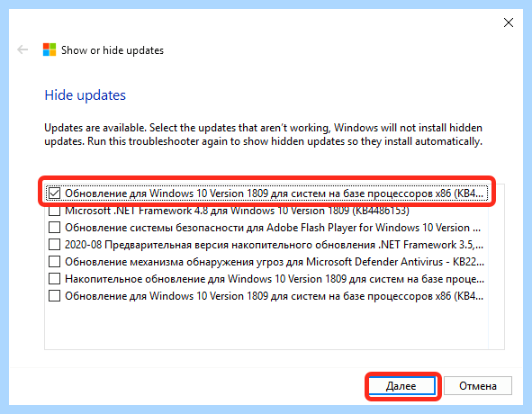
Task: Click the Microsoft logo beside the title
Action: [50, 49]
